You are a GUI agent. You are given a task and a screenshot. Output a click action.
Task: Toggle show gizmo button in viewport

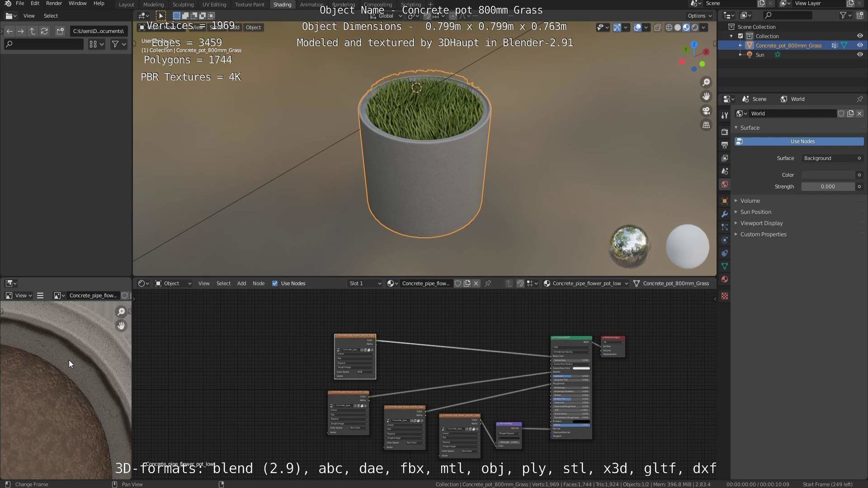click(x=617, y=28)
